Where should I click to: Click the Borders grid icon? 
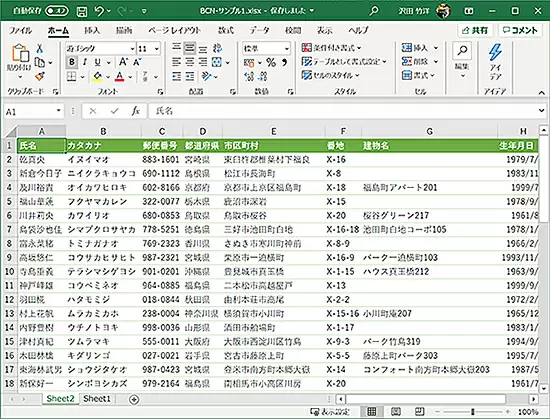coord(72,76)
